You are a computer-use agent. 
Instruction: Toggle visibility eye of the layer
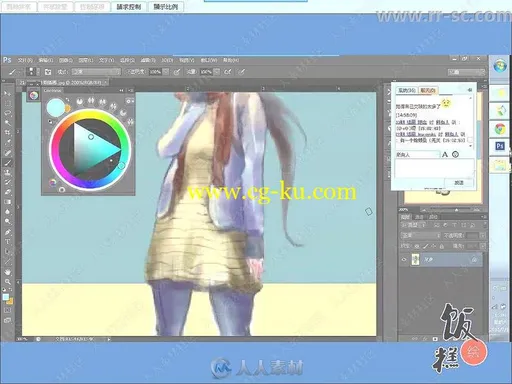(x=404, y=259)
